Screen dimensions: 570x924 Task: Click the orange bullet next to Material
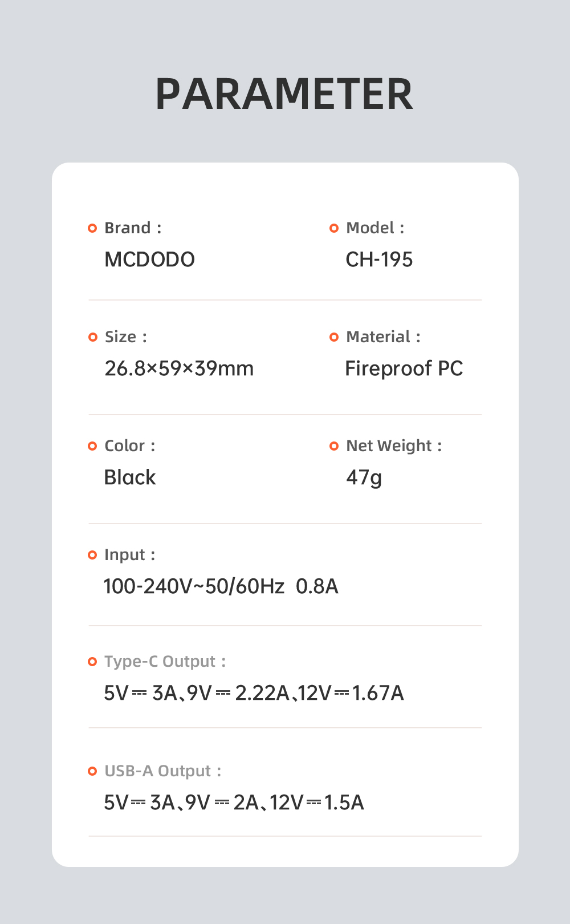(x=334, y=337)
